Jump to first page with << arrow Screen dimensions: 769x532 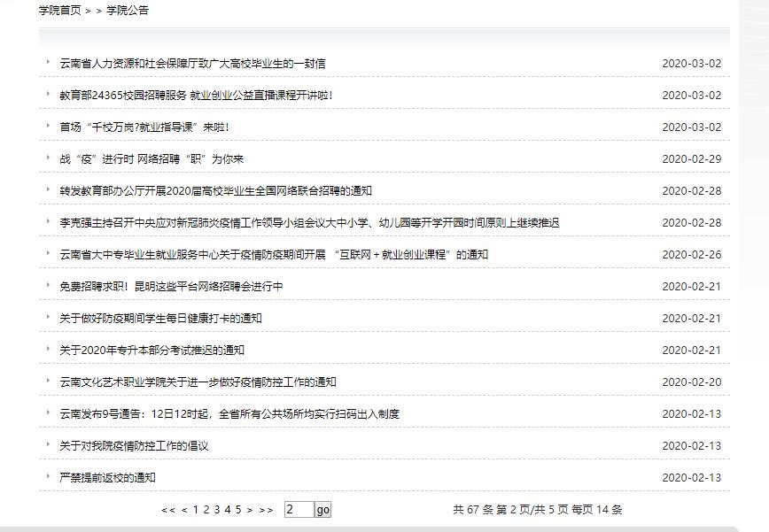[167, 510]
